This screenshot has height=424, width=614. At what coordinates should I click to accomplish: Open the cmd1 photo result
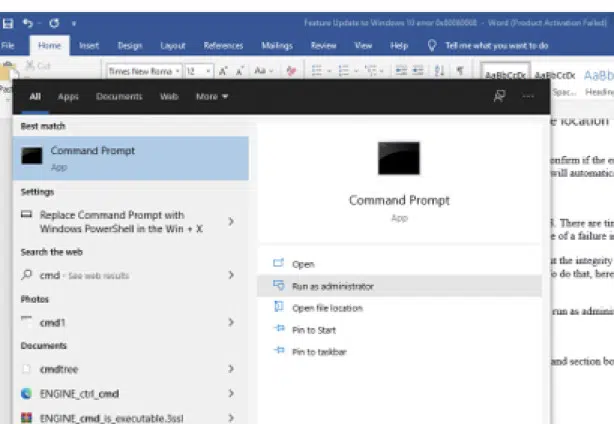(52, 323)
